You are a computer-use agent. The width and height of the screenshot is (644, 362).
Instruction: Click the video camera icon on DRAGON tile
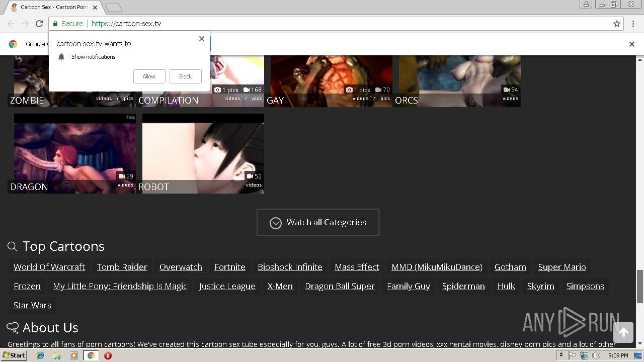[122, 176]
